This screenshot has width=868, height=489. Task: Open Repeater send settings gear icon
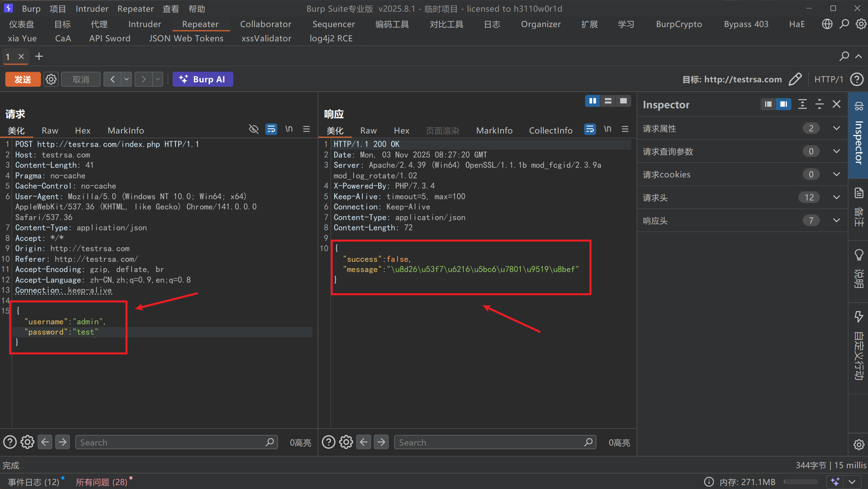tap(51, 79)
